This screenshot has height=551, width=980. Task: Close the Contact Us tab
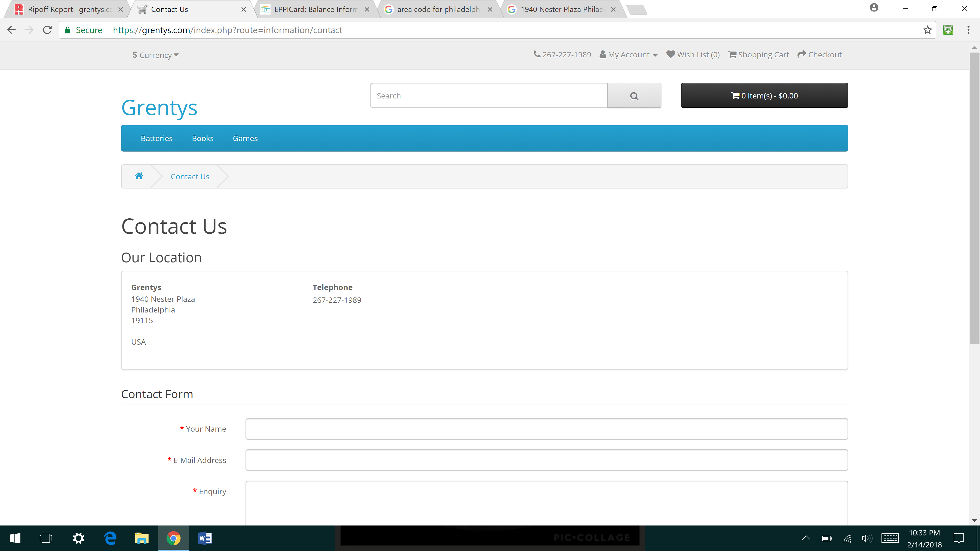point(243,9)
